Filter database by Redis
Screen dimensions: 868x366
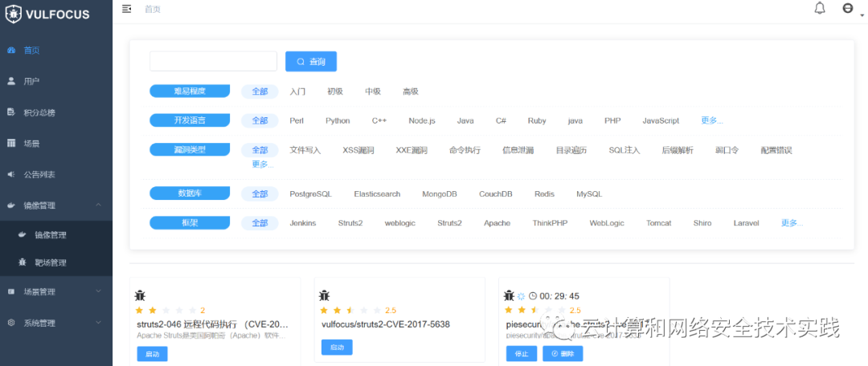click(544, 194)
